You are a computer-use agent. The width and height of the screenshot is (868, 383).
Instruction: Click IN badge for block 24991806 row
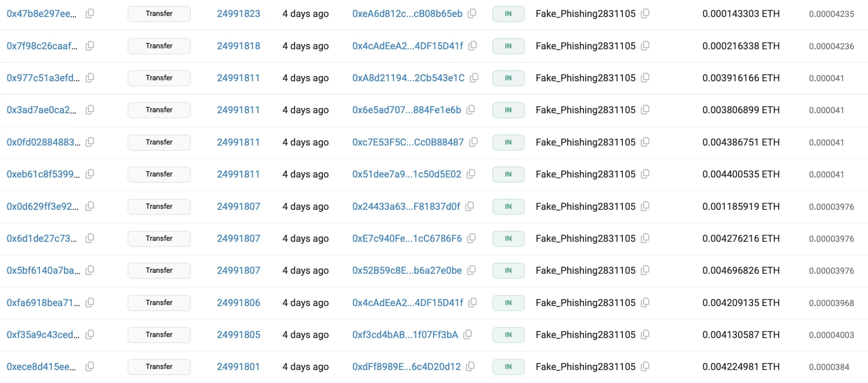click(508, 303)
